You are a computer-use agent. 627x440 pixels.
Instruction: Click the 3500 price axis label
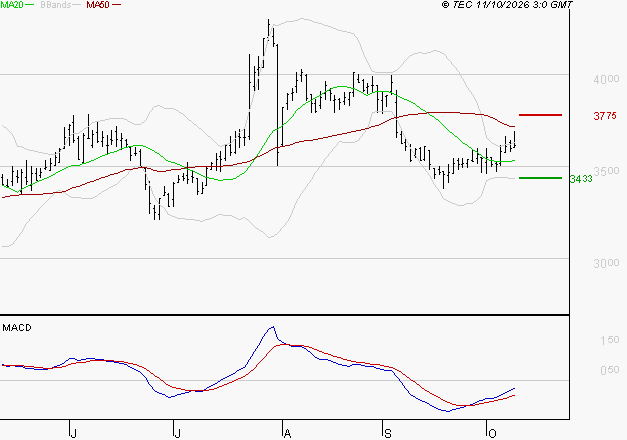(606, 171)
